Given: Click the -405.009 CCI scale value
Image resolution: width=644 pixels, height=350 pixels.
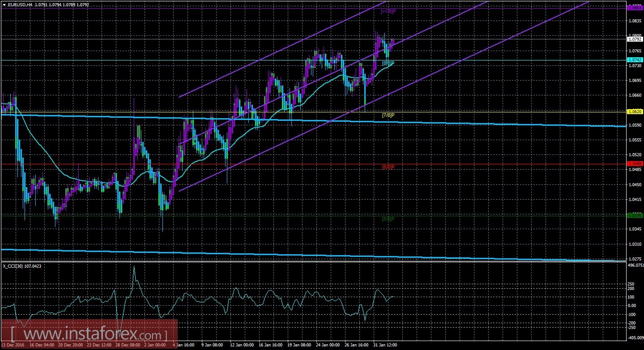Looking at the screenshot, I should coord(635,338).
